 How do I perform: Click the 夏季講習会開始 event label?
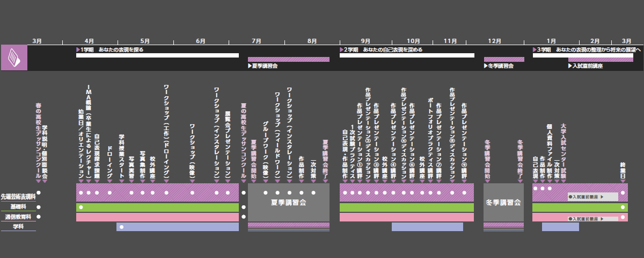point(254,160)
